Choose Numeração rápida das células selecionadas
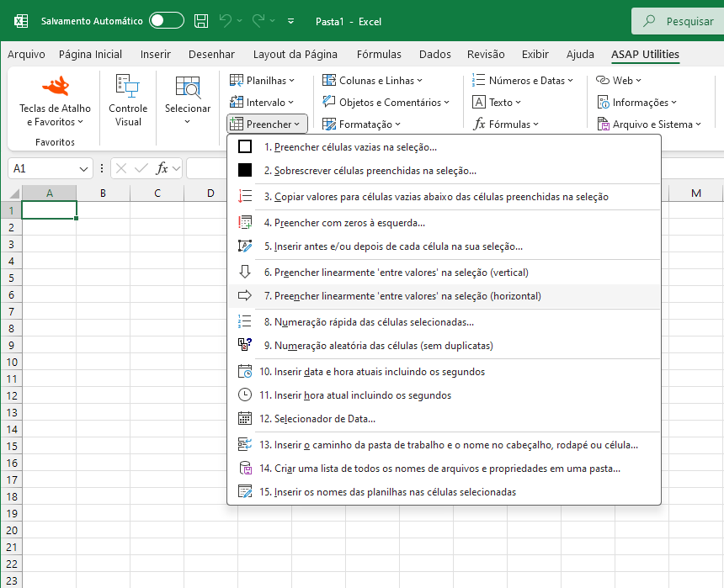The width and height of the screenshot is (724, 588). click(444, 321)
